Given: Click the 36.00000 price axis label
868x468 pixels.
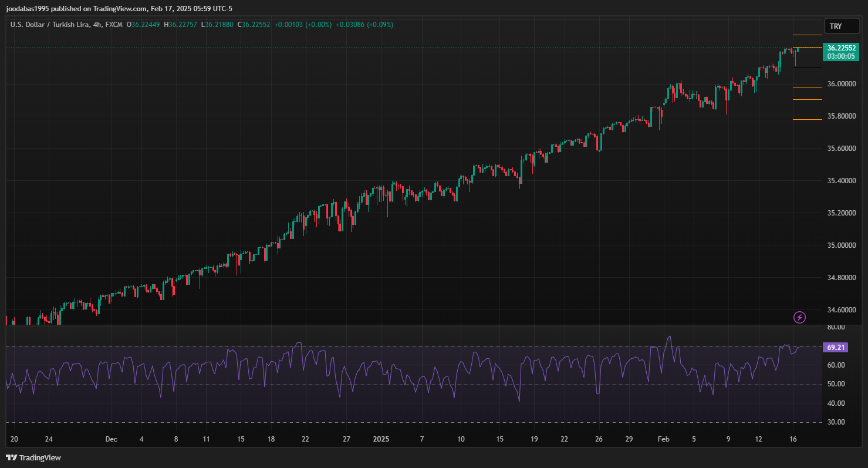Looking at the screenshot, I should point(842,84).
